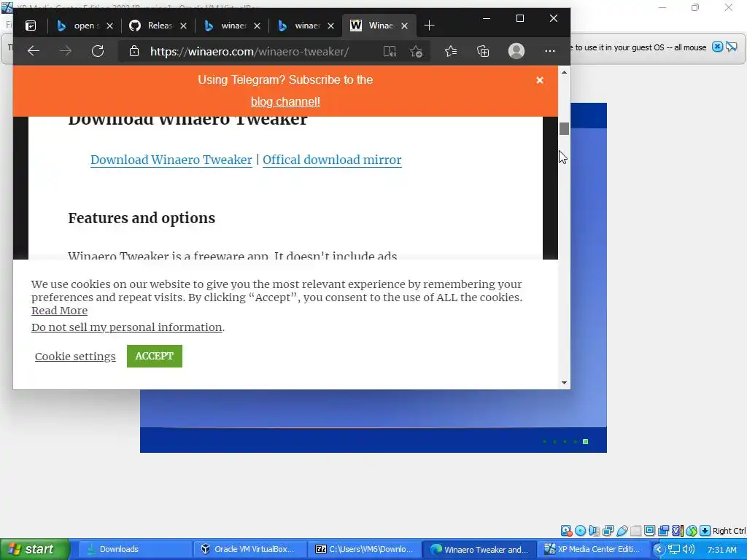Close the 'open s' Bing tab

[x=109, y=26]
